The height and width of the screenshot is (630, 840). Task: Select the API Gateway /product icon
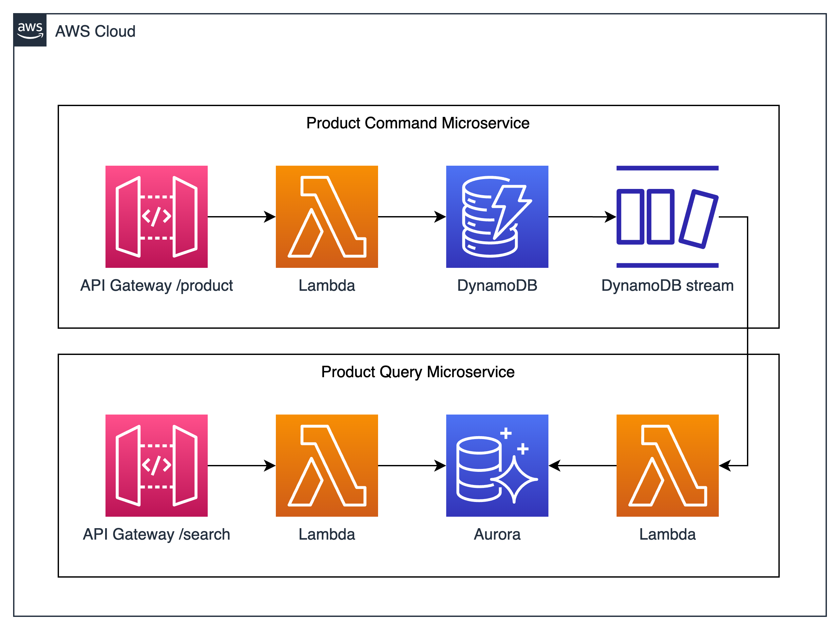pyautogui.click(x=157, y=217)
